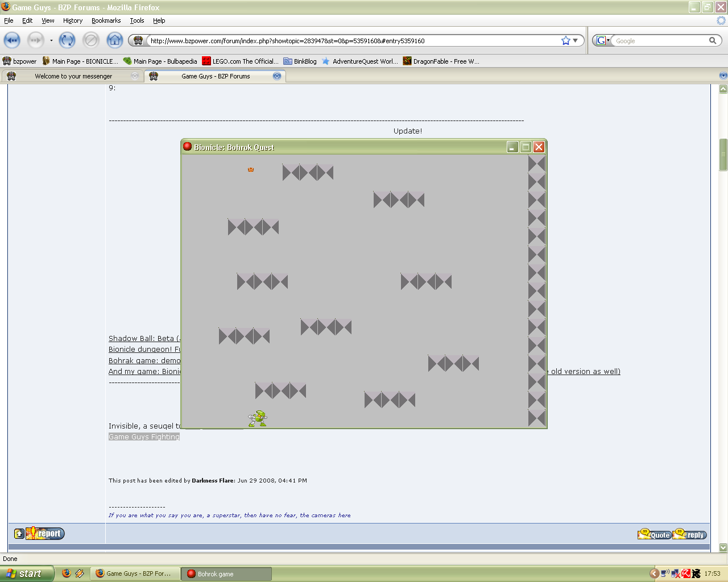Image resolution: width=728 pixels, height=582 pixels.
Task: Reload the current forum page
Action: click(x=67, y=40)
